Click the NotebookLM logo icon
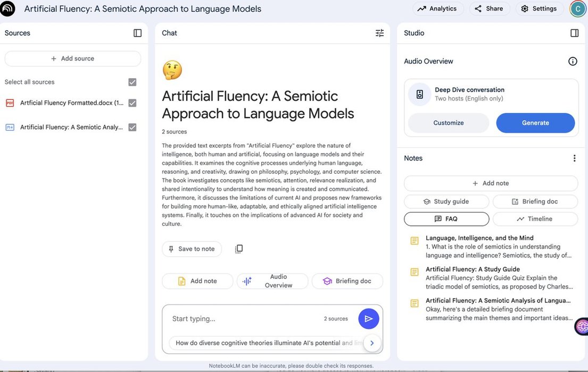 point(8,9)
